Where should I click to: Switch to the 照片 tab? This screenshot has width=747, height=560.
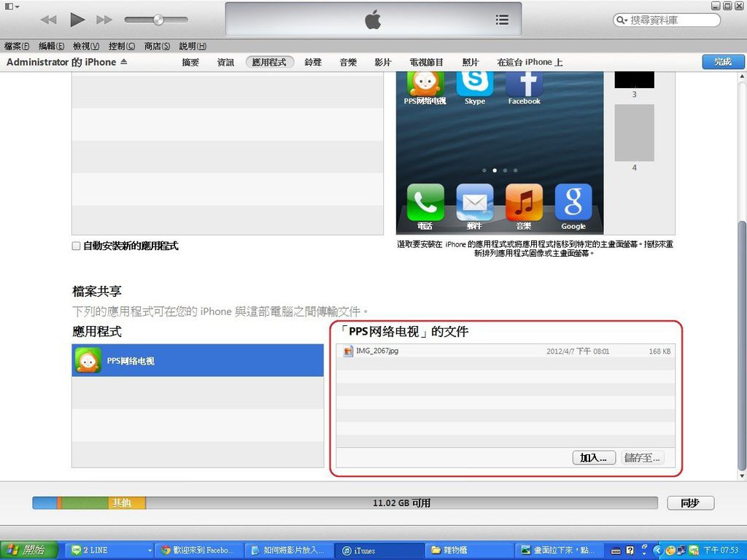tap(471, 63)
